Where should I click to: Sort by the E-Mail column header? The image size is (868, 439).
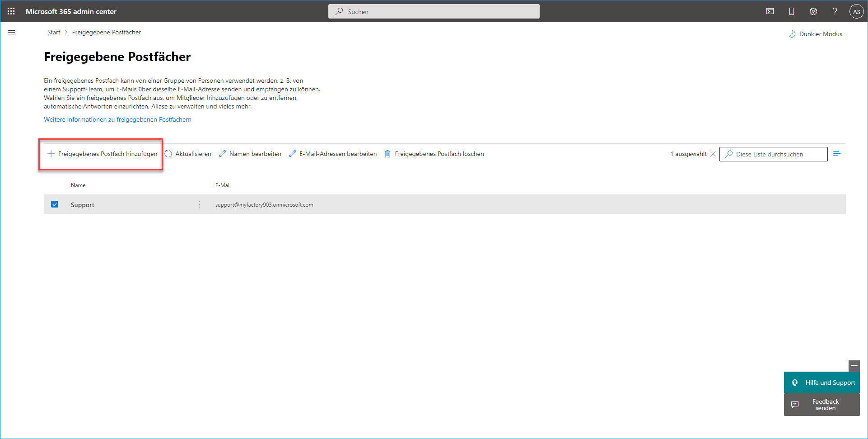pyautogui.click(x=223, y=185)
